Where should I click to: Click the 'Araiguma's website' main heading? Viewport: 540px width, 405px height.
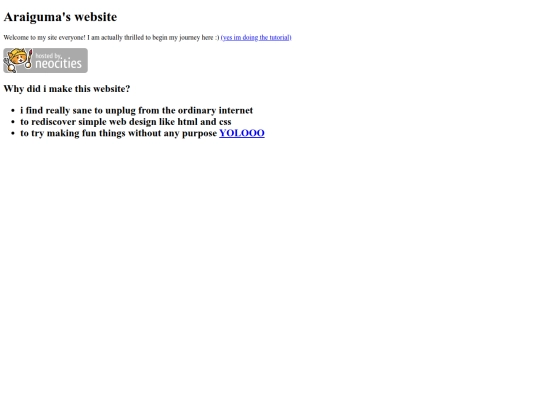(60, 17)
